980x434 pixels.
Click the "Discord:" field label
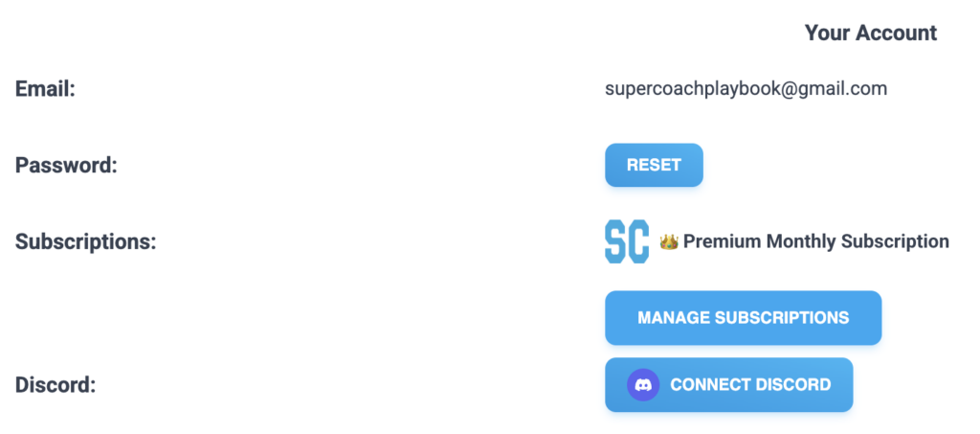[x=56, y=385]
